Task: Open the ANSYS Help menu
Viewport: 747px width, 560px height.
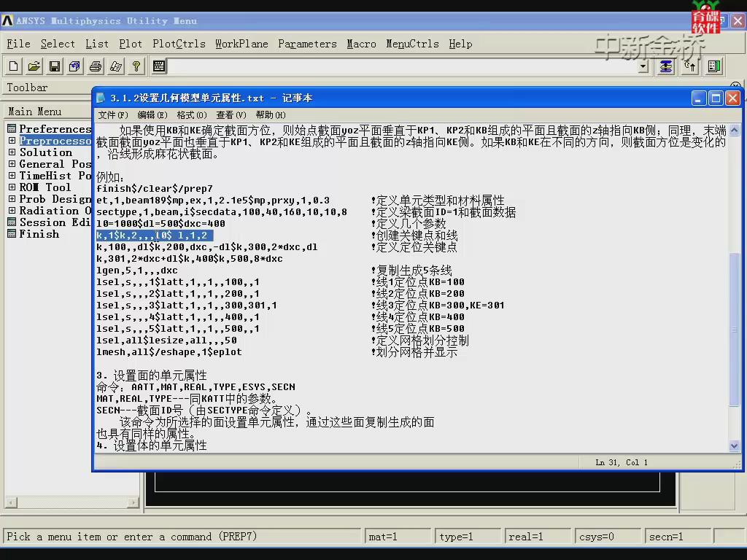Action: 460,44
